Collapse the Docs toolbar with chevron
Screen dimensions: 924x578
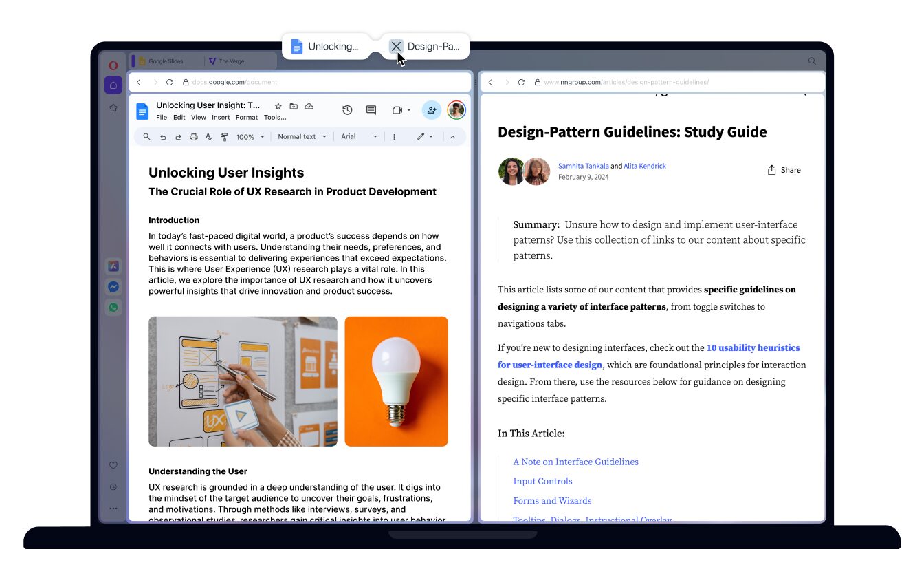coord(452,137)
